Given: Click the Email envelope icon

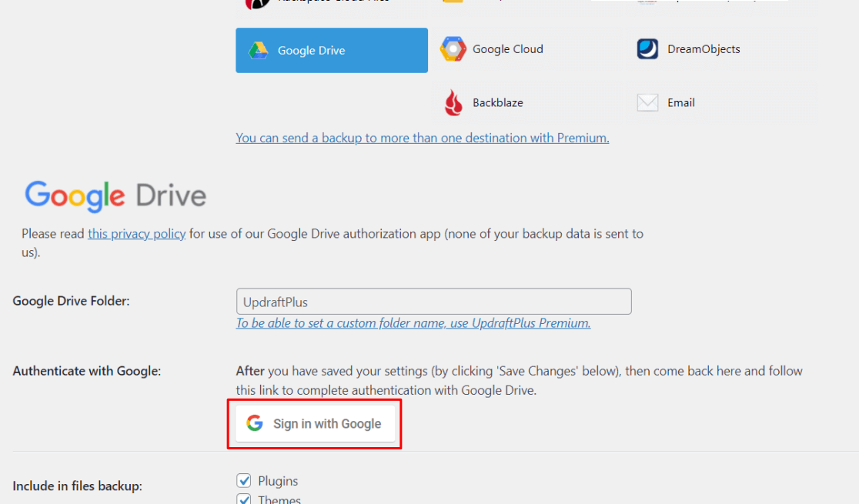Looking at the screenshot, I should [x=647, y=103].
